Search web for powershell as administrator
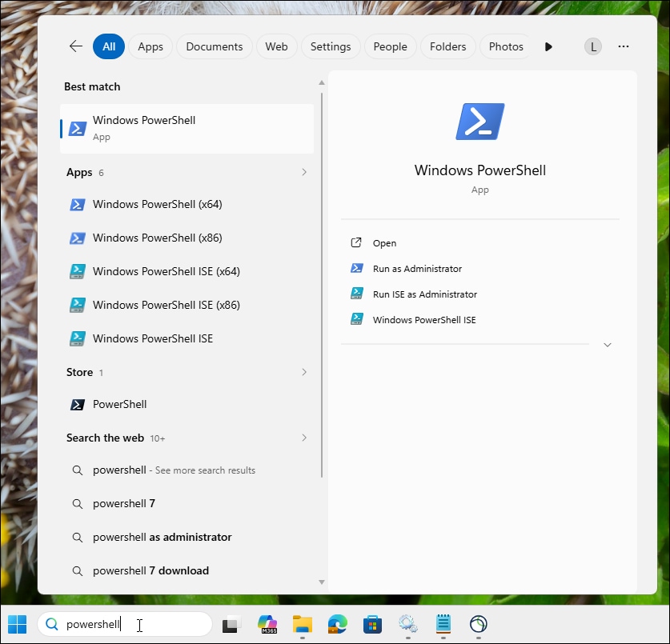The image size is (670, 644). 187,538
